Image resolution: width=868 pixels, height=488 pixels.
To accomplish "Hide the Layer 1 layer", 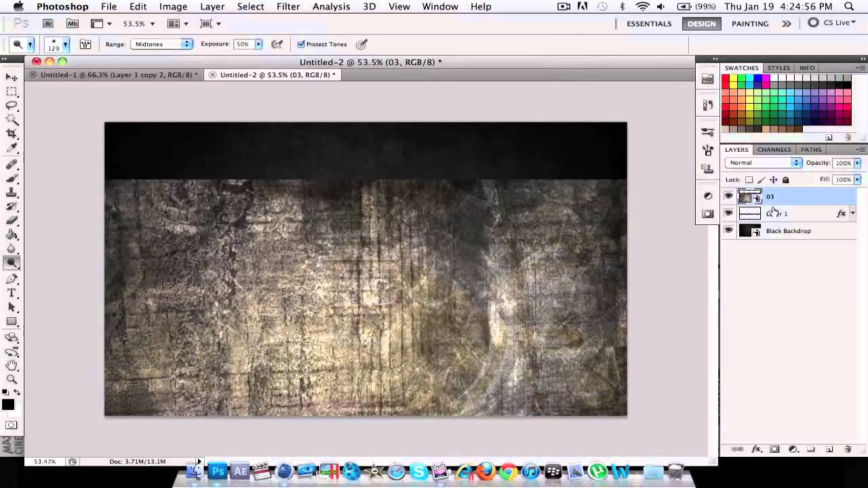I will pos(728,213).
